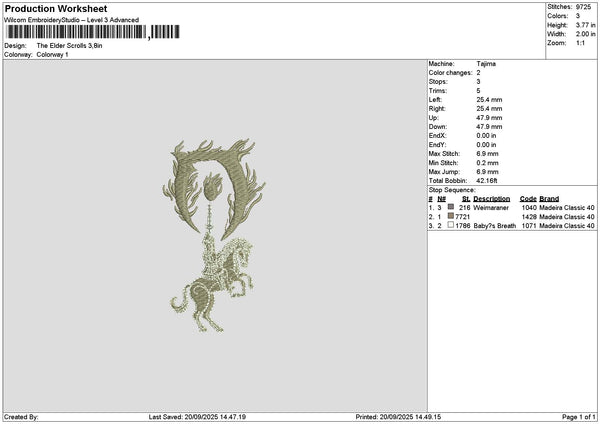
Task: Click the 'N#' column header
Action: (x=442, y=199)
